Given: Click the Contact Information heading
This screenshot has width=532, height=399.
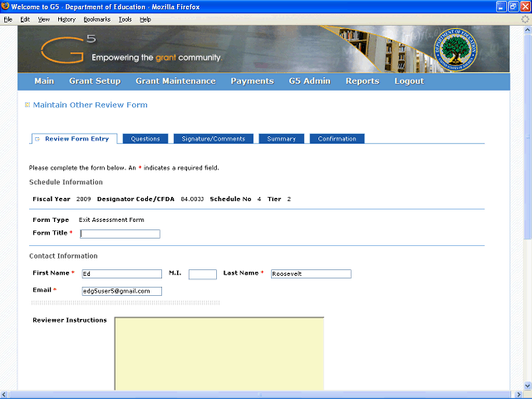Looking at the screenshot, I should tap(63, 256).
